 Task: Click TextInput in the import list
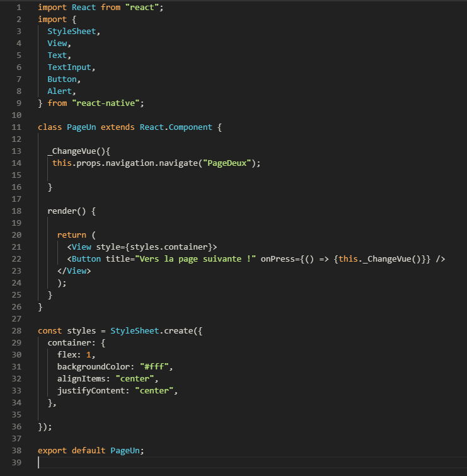click(x=71, y=67)
